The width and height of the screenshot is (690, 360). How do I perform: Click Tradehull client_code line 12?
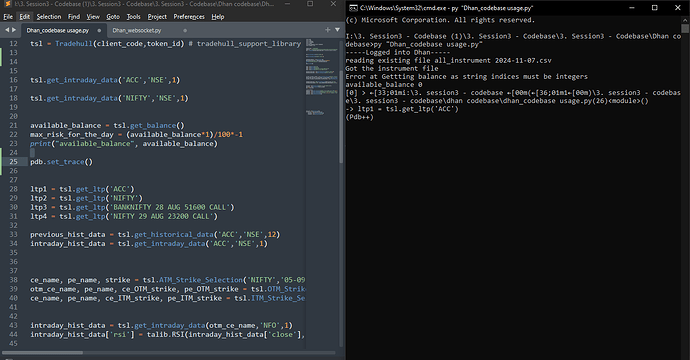point(165,44)
